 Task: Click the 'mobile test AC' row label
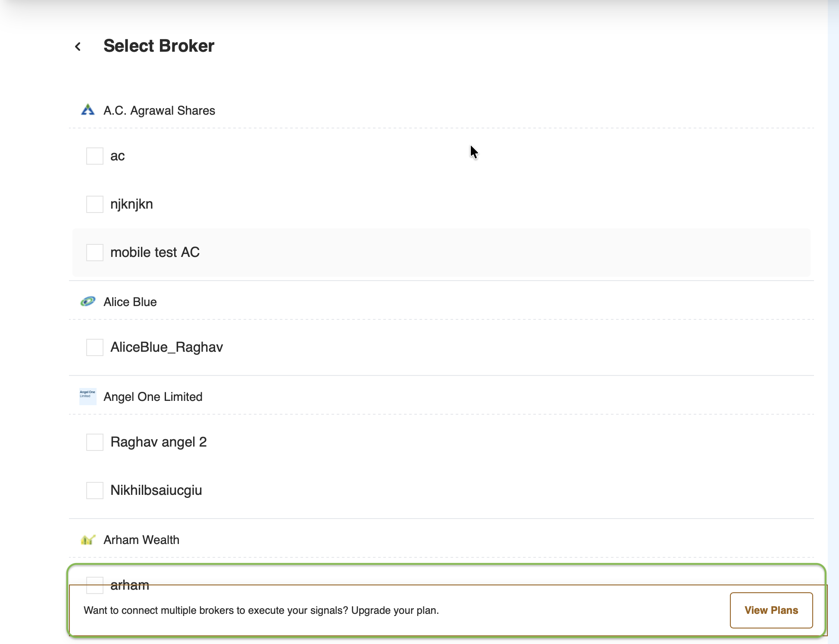point(155,253)
